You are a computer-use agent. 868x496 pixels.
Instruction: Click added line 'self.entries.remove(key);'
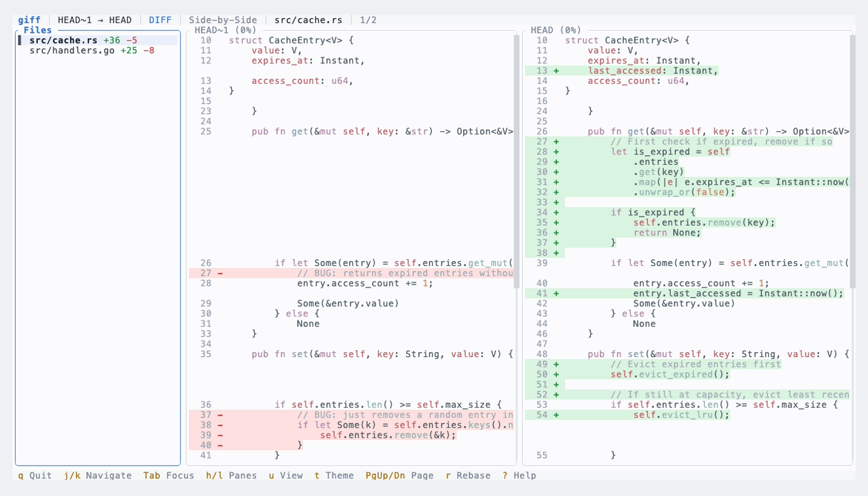pos(650,223)
